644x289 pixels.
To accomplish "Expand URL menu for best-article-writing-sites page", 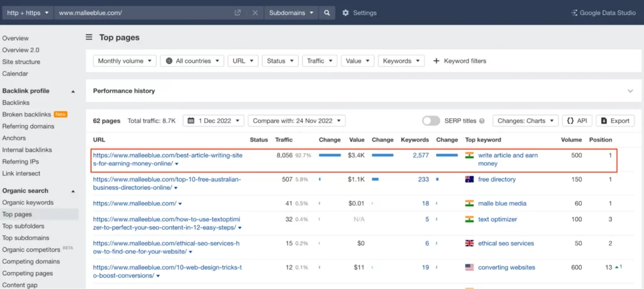I will pyautogui.click(x=177, y=164).
